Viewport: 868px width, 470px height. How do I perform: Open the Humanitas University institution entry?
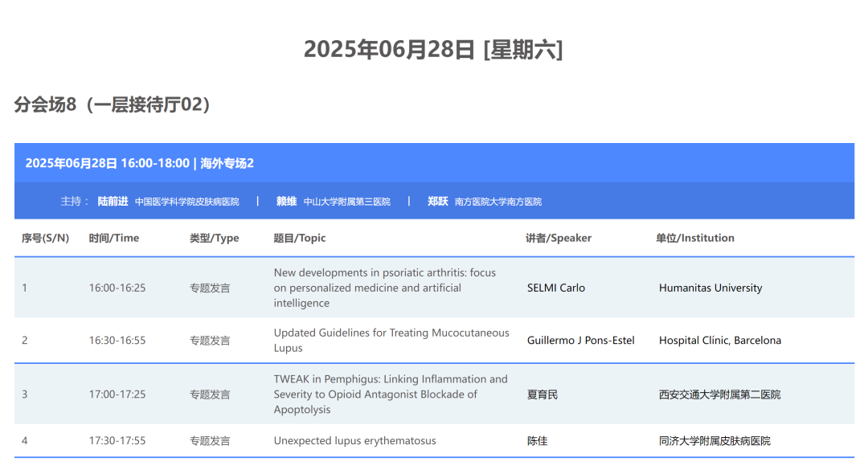click(710, 288)
